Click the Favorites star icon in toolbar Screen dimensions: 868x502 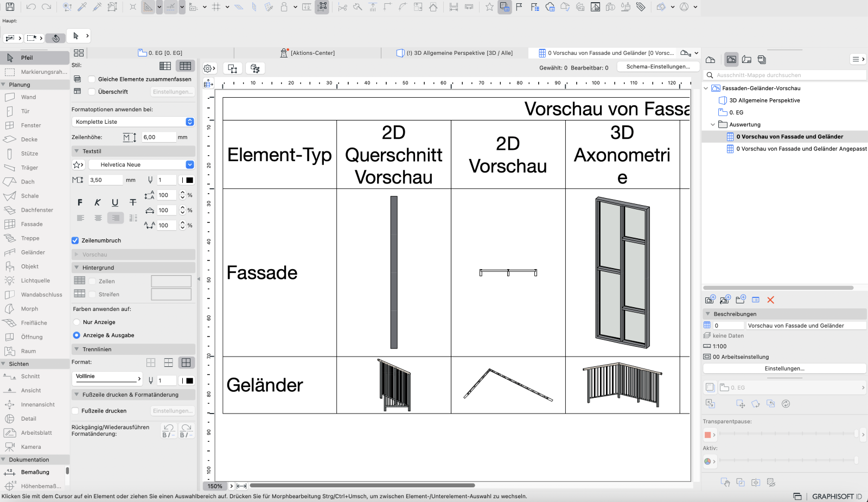[489, 7]
